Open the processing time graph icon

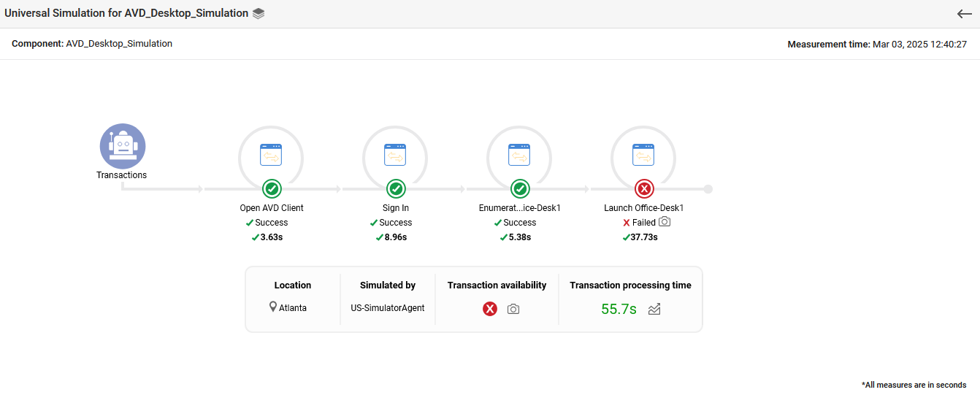click(654, 309)
